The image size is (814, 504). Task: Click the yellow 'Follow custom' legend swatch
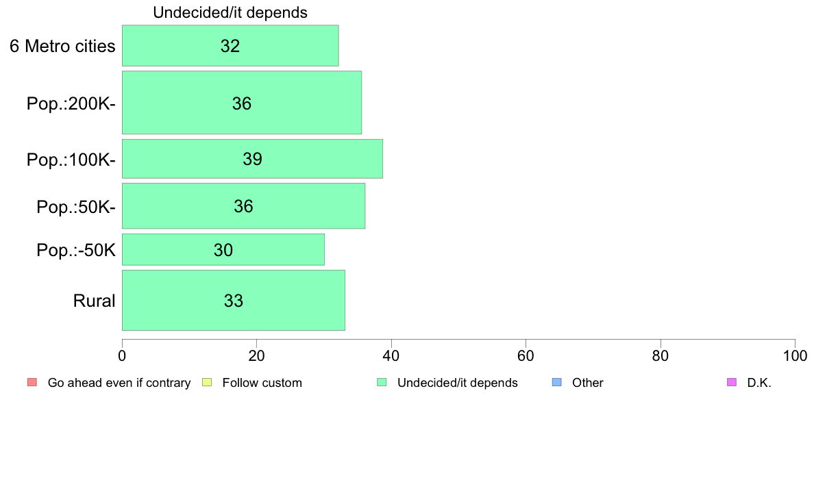click(x=207, y=383)
